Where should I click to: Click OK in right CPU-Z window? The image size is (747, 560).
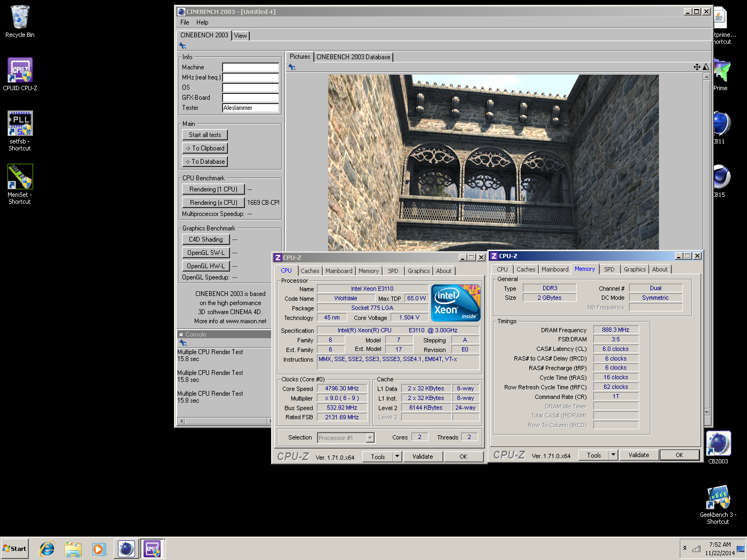[679, 455]
